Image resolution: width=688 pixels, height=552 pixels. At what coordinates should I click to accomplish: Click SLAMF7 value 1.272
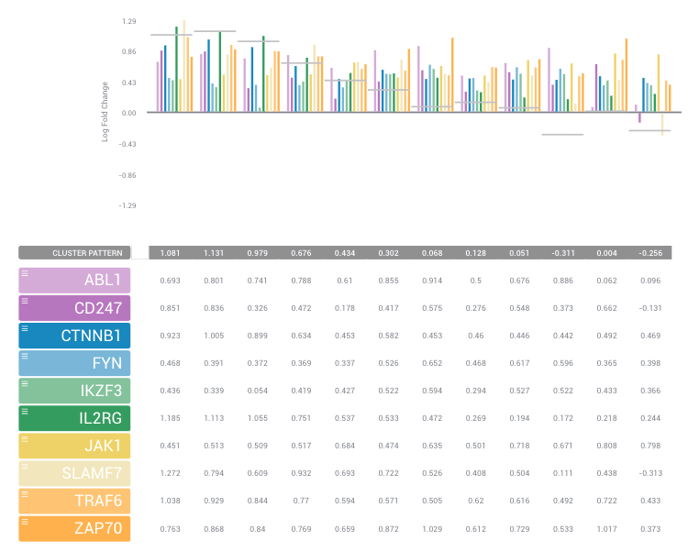point(170,473)
